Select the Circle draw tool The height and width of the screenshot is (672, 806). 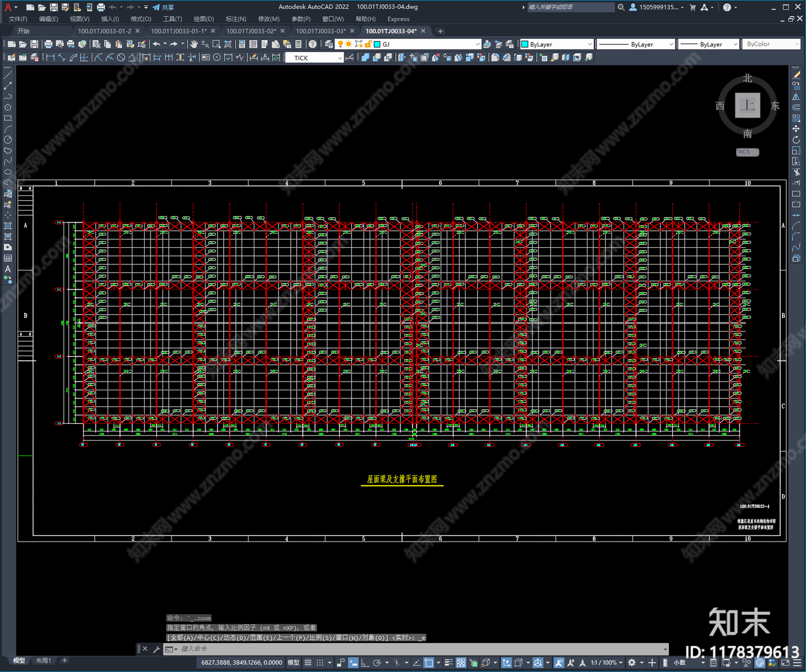[8, 140]
